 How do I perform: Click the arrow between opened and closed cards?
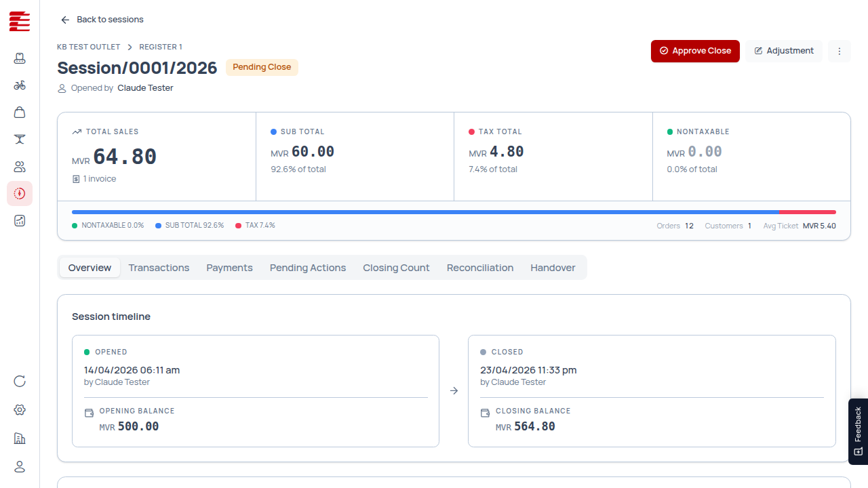coord(454,390)
